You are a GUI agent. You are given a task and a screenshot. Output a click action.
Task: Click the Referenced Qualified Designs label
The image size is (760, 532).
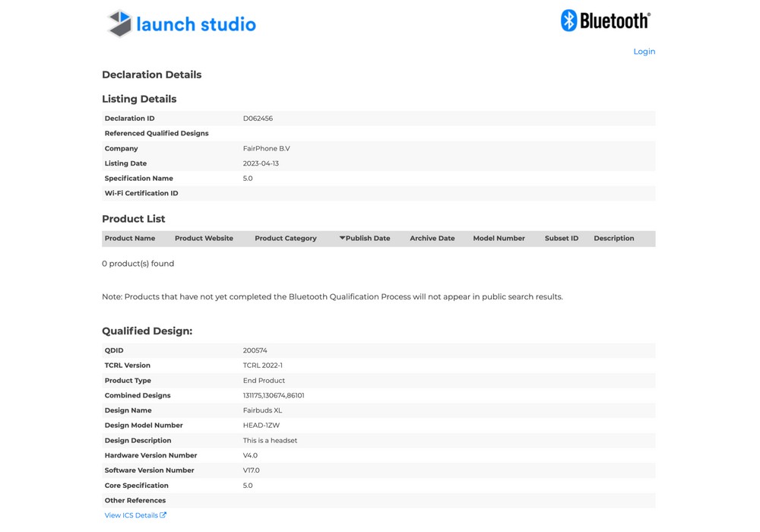(157, 133)
